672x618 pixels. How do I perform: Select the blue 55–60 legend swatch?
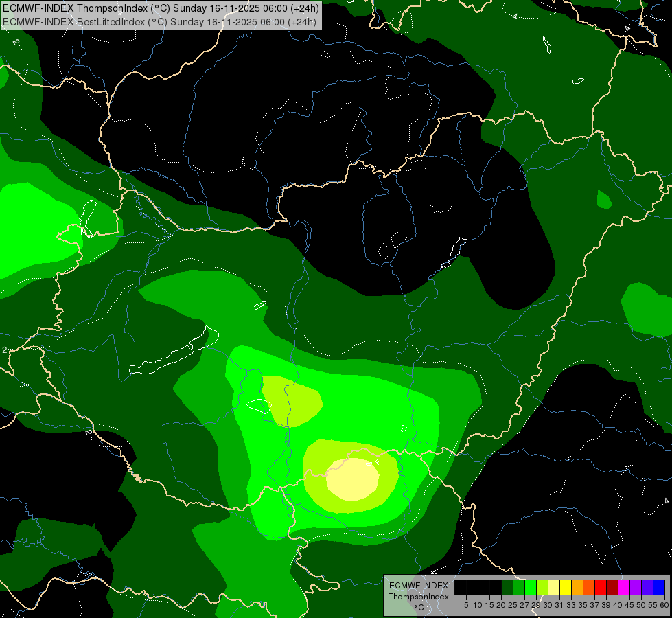pos(659,587)
